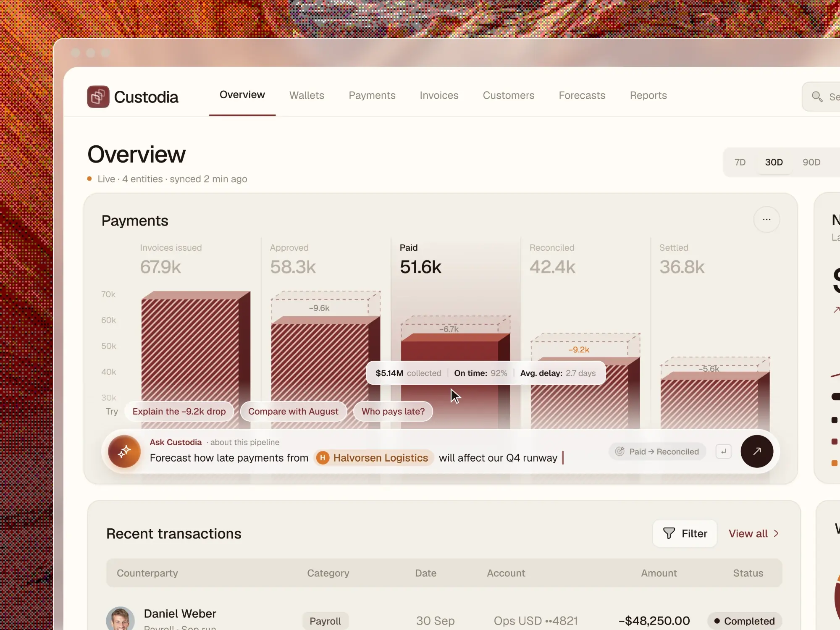Click the Ops USD ••4821 account cell
Image resolution: width=840 pixels, height=630 pixels.
click(535, 621)
